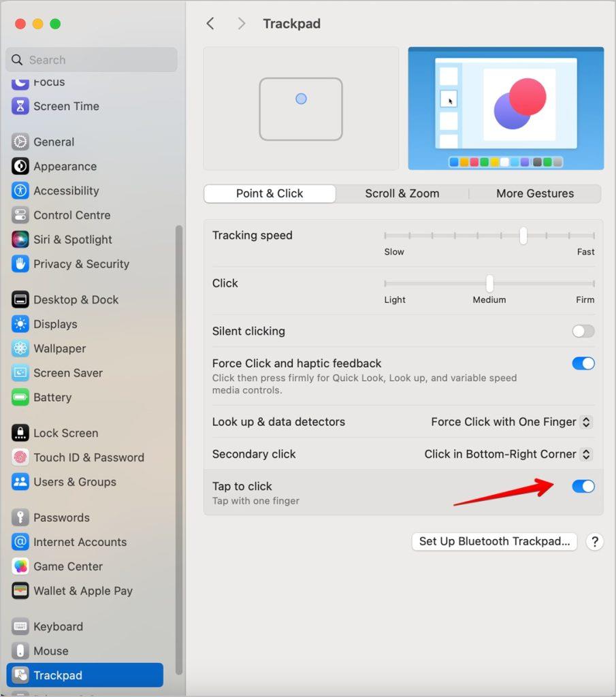
Task: Click the desktop demo preview thumbnail
Action: coord(506,108)
